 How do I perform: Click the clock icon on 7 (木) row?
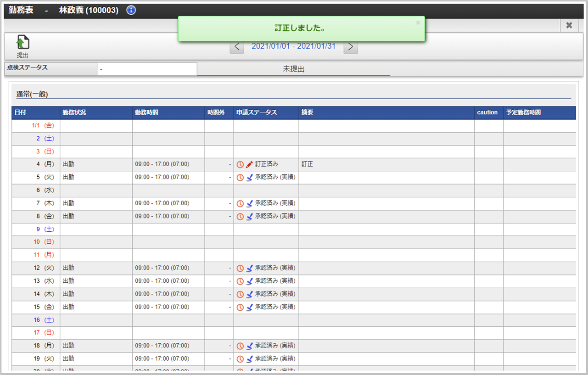click(x=240, y=203)
